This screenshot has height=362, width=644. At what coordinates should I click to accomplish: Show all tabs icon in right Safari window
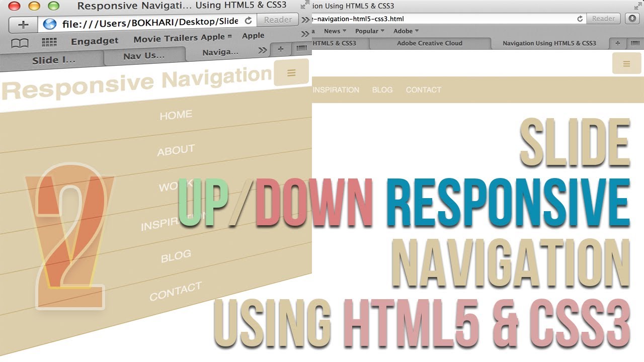pyautogui.click(x=635, y=43)
